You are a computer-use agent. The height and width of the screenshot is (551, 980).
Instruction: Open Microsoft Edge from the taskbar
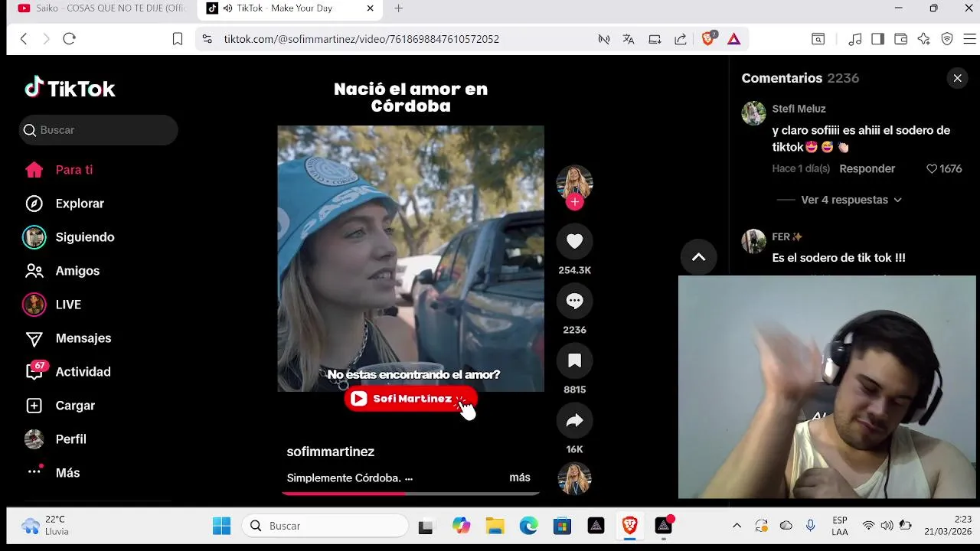(x=529, y=526)
